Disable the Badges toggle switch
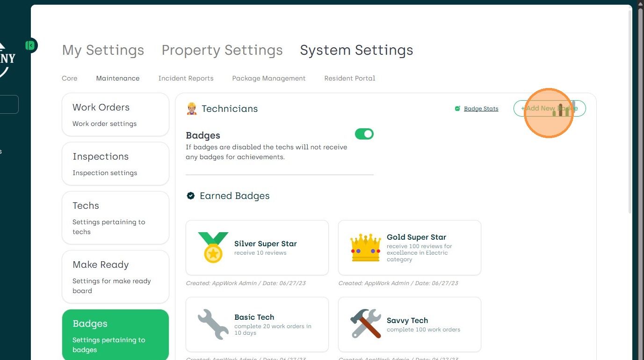 364,134
